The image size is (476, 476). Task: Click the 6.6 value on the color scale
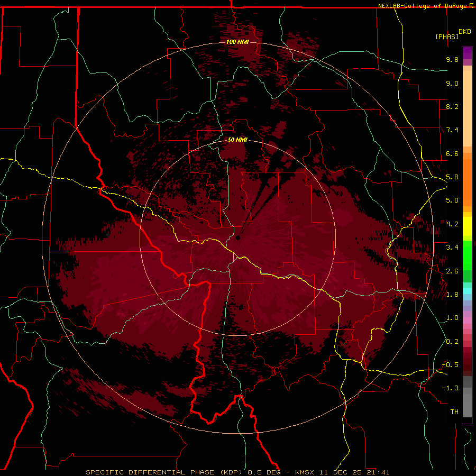click(452, 153)
